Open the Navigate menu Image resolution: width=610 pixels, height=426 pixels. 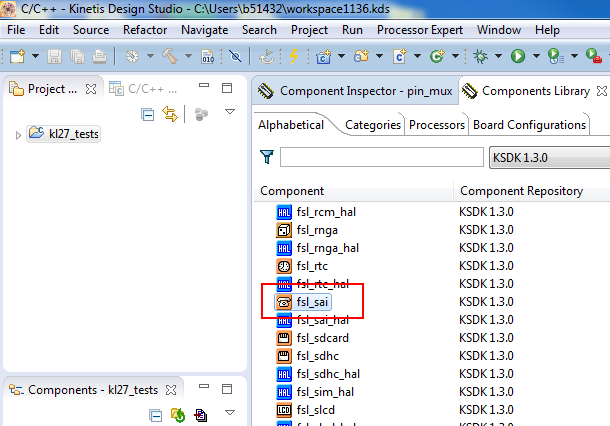(x=205, y=30)
